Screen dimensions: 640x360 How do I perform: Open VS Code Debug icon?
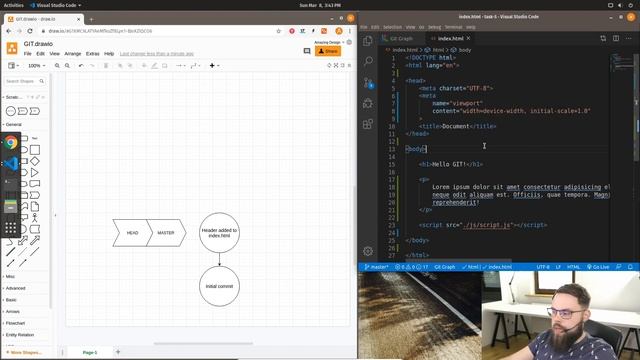coord(368,103)
